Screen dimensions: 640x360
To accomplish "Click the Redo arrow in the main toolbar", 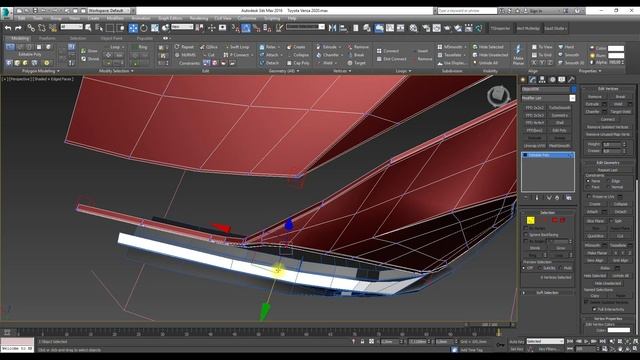I will tap(18, 28).
